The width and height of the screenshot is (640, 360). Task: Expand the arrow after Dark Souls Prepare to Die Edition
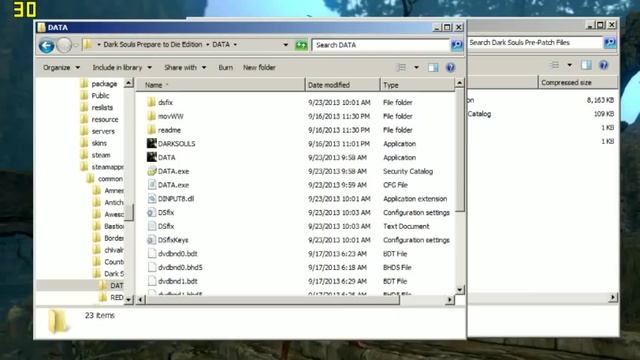207,44
